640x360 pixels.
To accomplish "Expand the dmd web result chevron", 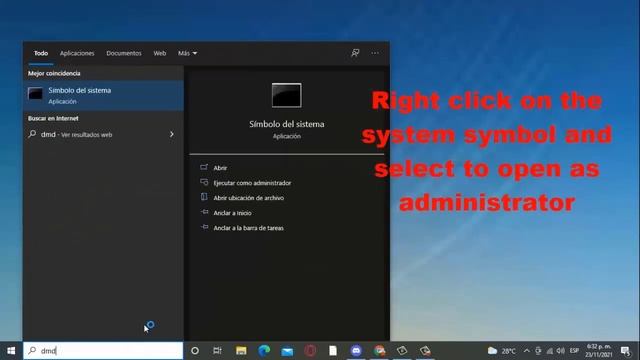I will tap(172, 134).
